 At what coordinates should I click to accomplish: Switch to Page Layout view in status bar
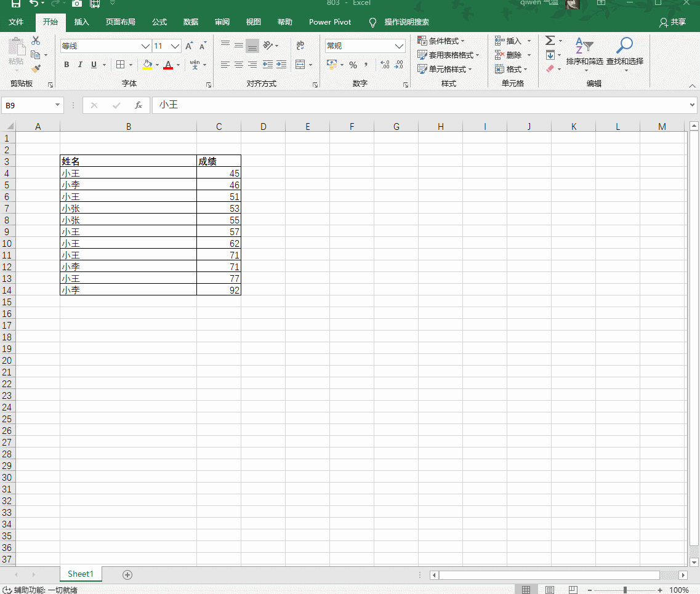coord(550,590)
